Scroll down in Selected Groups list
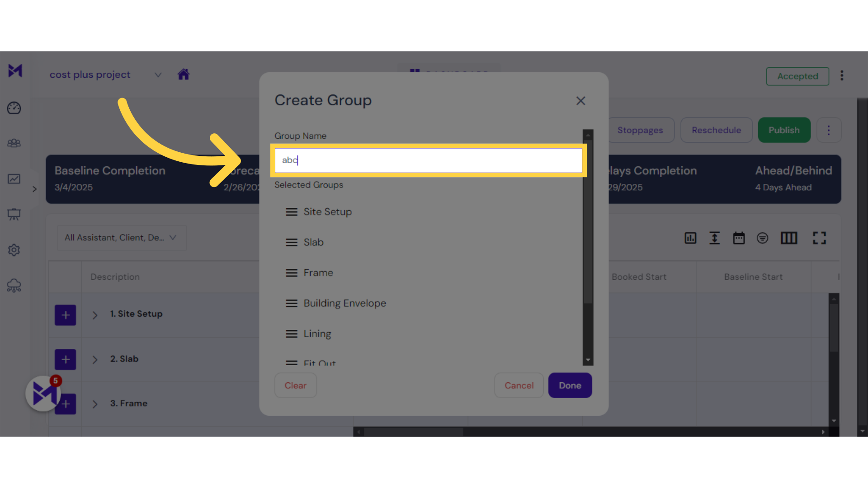This screenshot has width=868, height=488. [588, 361]
